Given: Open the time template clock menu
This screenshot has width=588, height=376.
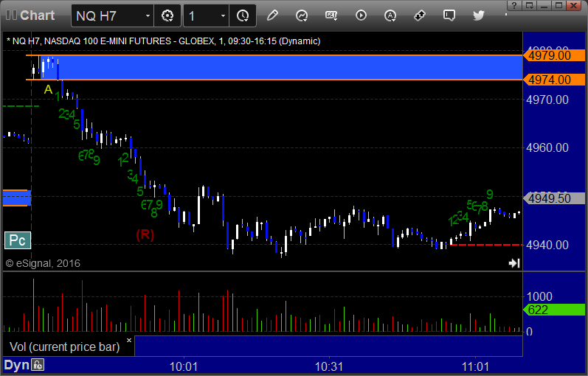Looking at the screenshot, I should [243, 15].
